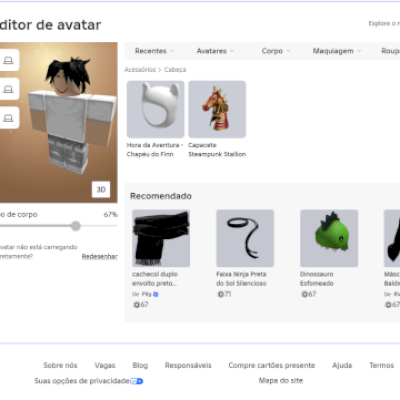The width and height of the screenshot is (400, 400).
Task: Click the Robux price icon under Dinossauro Esfomeado
Action: pos(304,294)
